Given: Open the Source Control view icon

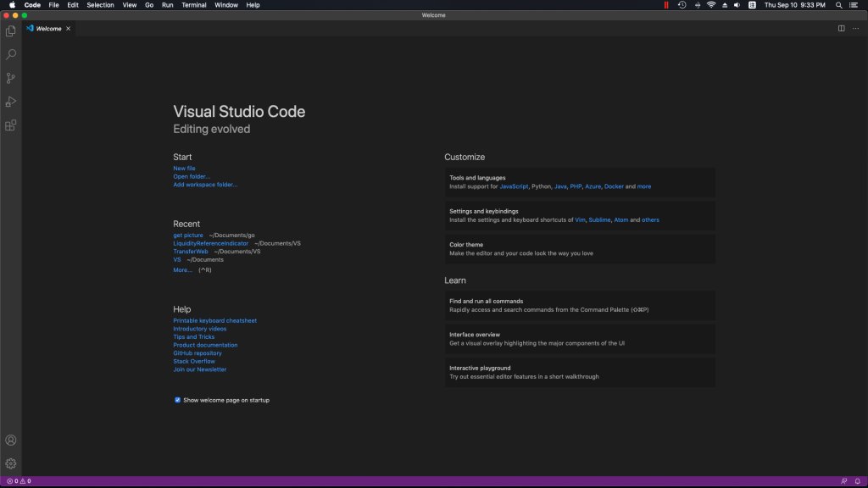Looking at the screenshot, I should 11,78.
